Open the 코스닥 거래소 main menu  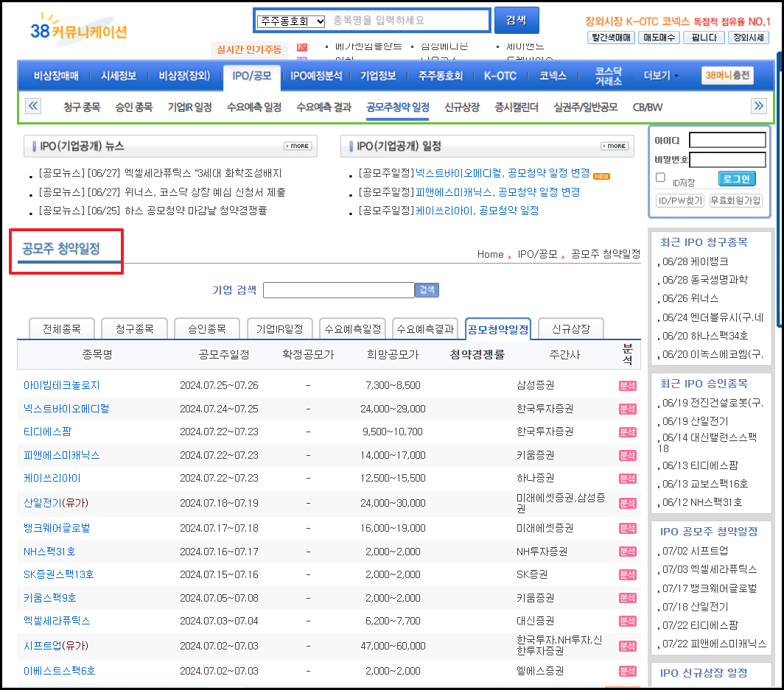(x=609, y=76)
